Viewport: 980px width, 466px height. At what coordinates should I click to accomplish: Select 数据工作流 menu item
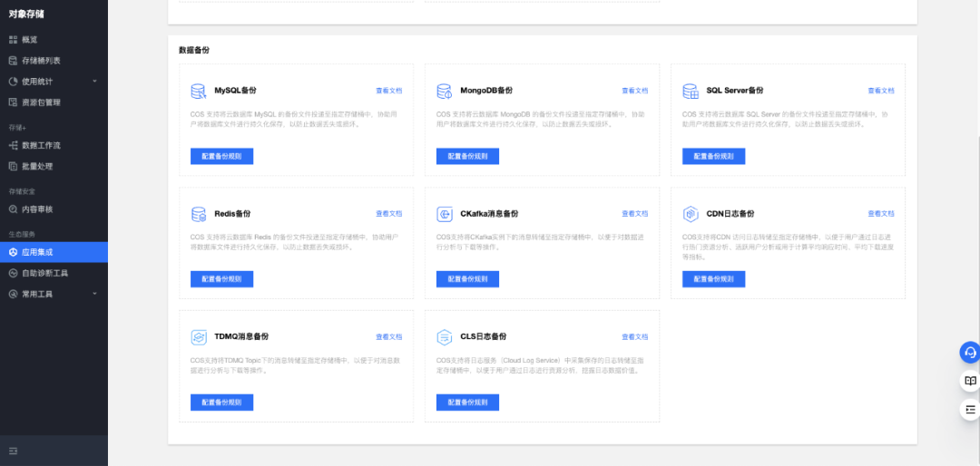(x=54, y=146)
